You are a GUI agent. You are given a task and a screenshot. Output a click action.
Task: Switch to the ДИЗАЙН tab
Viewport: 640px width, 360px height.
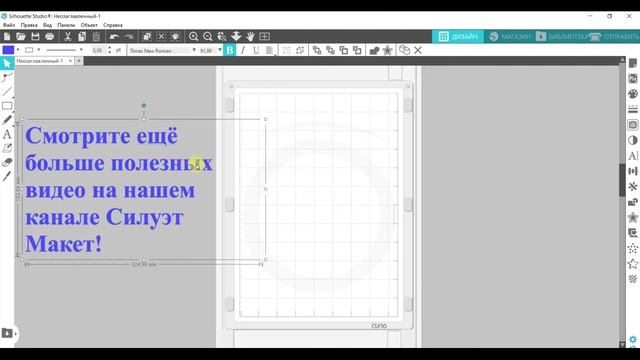458,37
